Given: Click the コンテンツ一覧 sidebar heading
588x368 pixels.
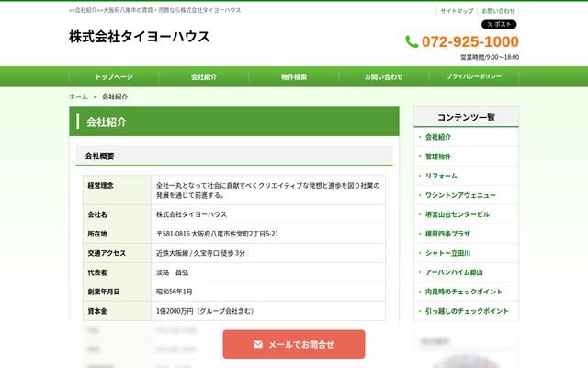Looking at the screenshot, I should tap(466, 117).
